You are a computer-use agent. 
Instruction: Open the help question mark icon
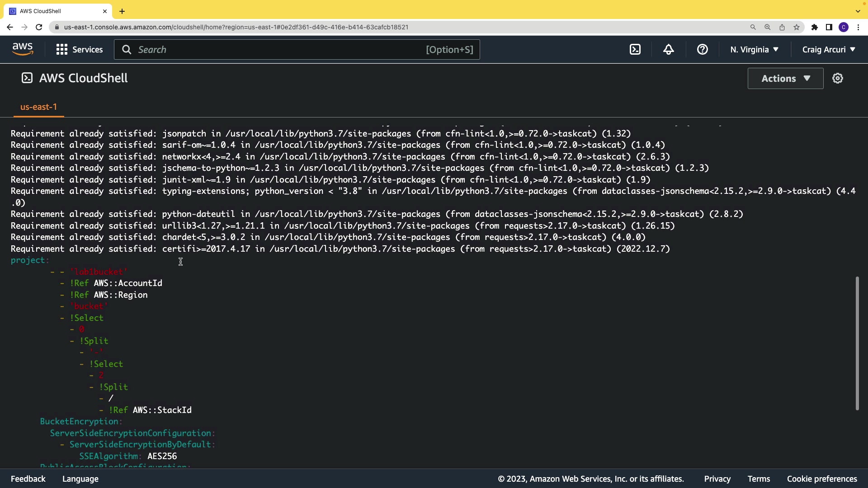pos(702,50)
